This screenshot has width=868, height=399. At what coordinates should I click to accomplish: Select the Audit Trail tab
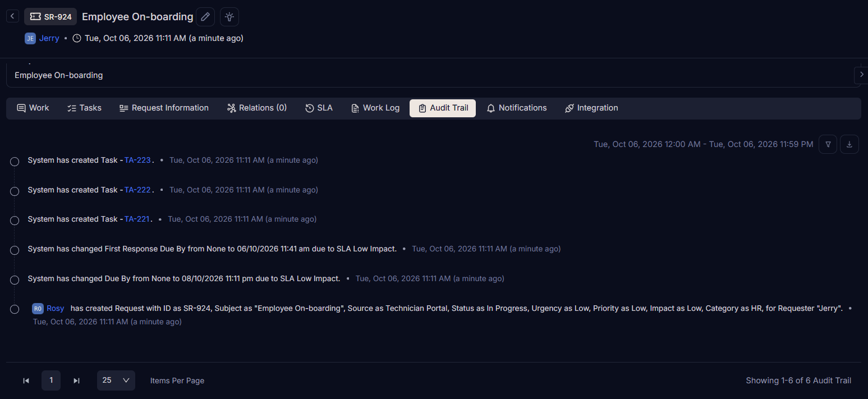click(443, 108)
